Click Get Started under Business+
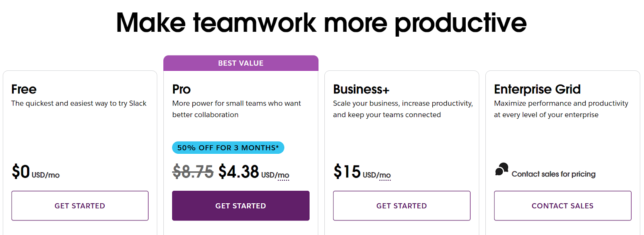Screen dimensions: 644x235 (401, 206)
